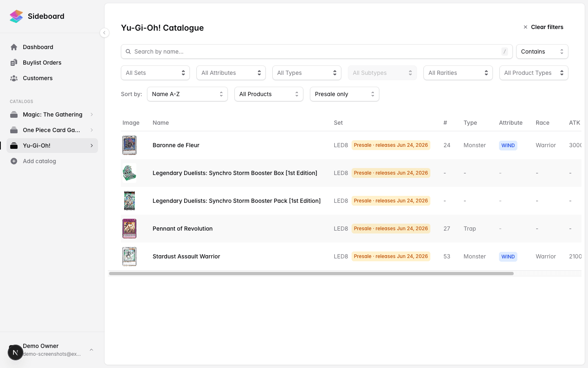588x368 pixels.
Task: Click WIND badge in Stardust Assault Warrior row
Action: (508, 257)
